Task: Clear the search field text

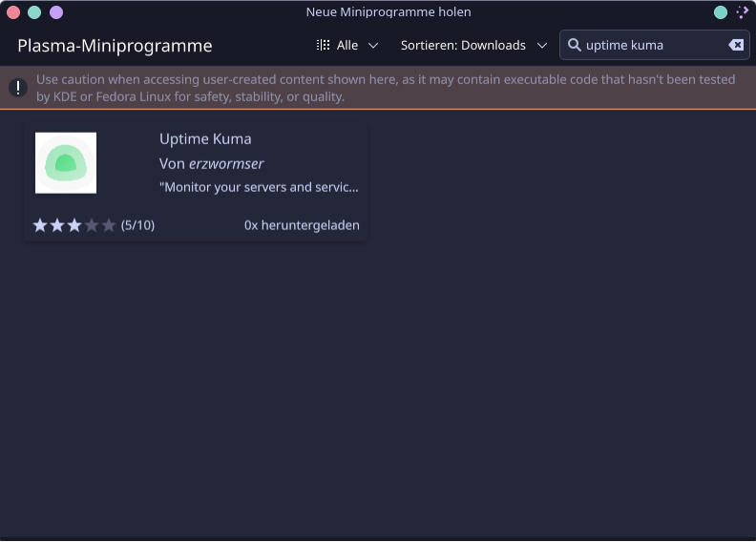Action: (x=736, y=45)
